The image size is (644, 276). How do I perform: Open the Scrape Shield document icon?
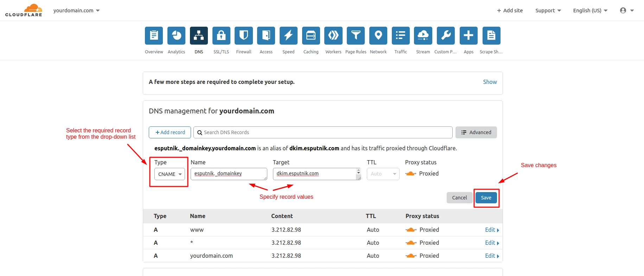click(491, 35)
